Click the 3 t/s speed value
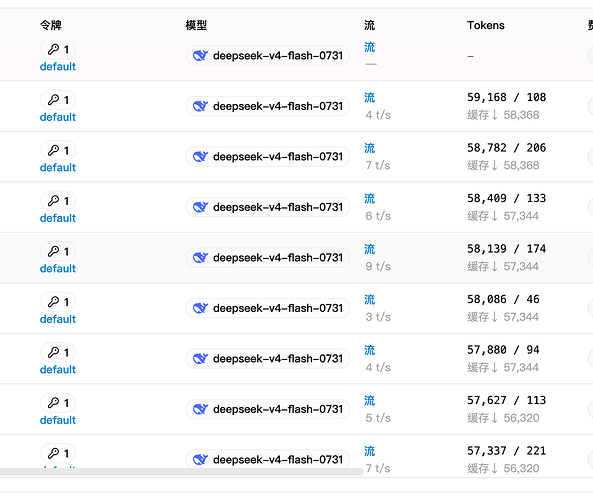 pyautogui.click(x=378, y=317)
